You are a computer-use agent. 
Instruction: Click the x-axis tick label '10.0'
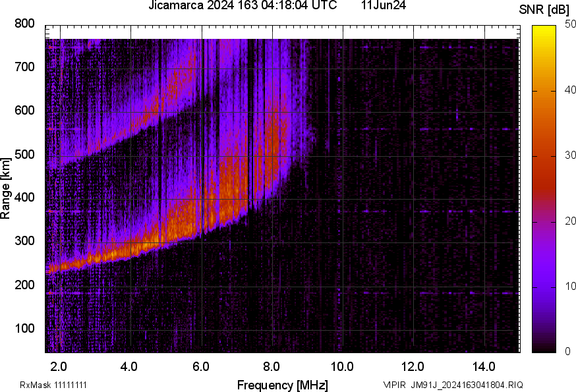[341, 367]
